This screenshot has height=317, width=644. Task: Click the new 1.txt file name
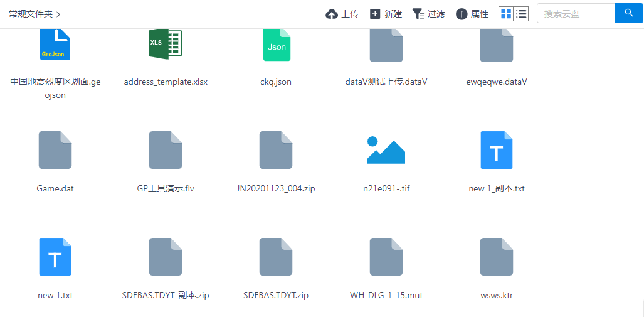coord(55,295)
